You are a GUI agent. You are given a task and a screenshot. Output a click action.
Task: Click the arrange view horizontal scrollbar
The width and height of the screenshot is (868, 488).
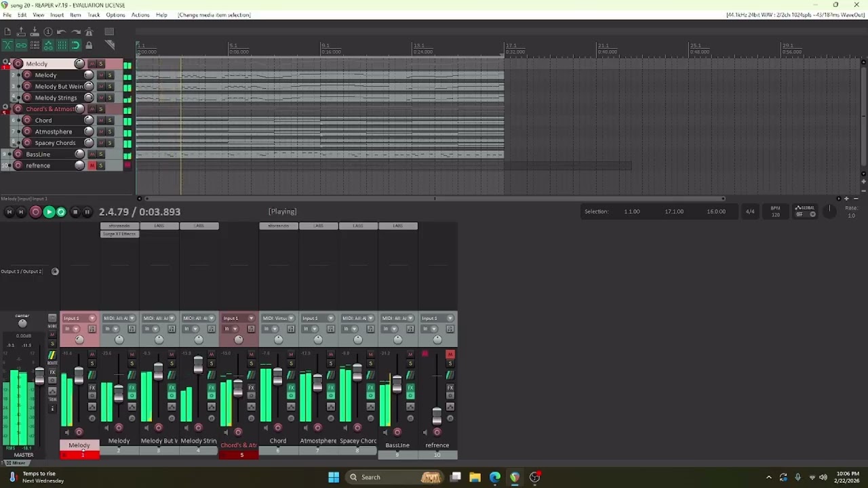point(434,199)
